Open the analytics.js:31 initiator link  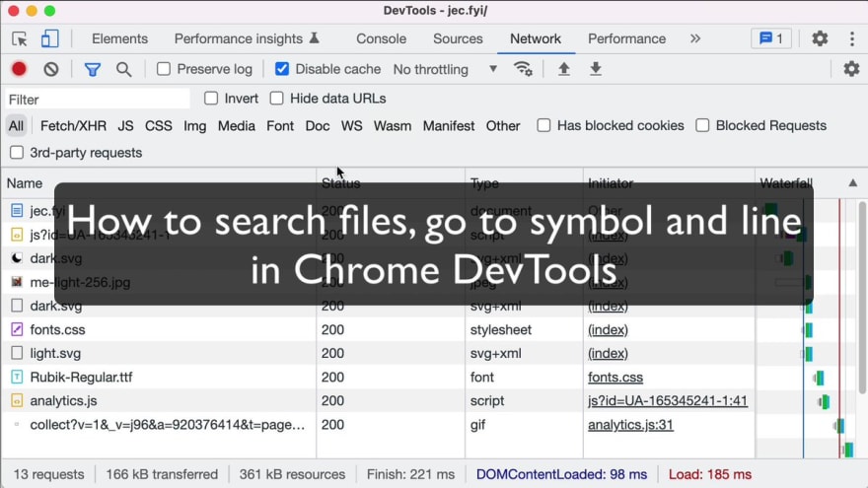[x=630, y=425]
